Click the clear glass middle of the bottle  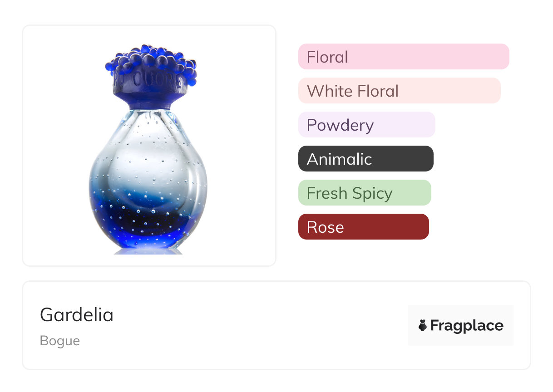point(148,154)
